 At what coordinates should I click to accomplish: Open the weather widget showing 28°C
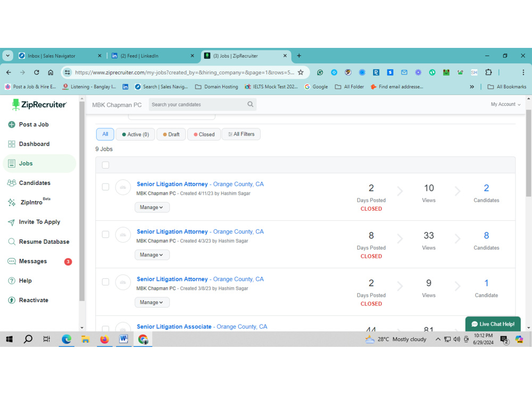[396, 339]
